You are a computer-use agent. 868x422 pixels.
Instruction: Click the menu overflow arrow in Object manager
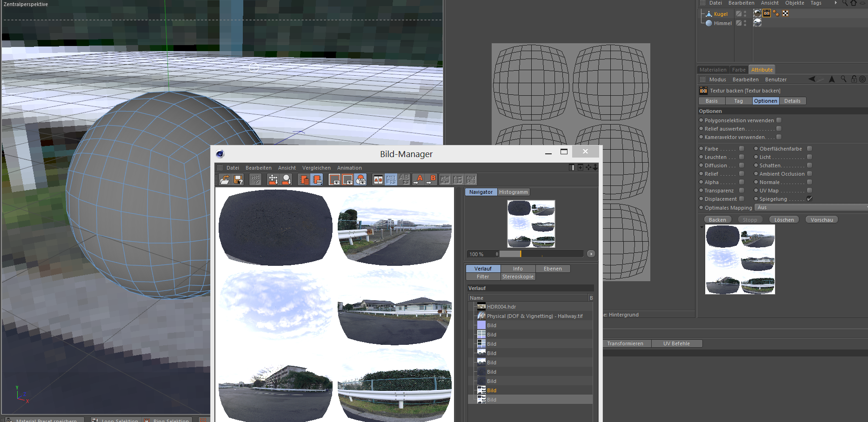pyautogui.click(x=835, y=3)
